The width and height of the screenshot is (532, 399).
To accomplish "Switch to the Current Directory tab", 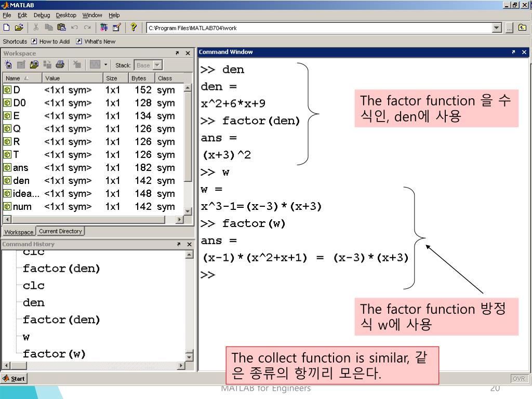I will (x=60, y=231).
